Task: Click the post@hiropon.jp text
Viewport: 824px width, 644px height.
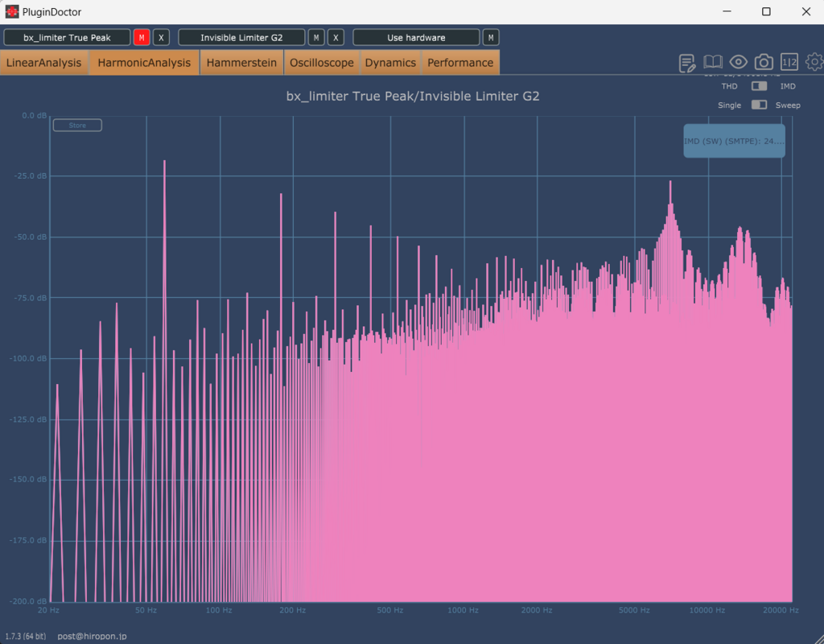Action: pyautogui.click(x=92, y=636)
